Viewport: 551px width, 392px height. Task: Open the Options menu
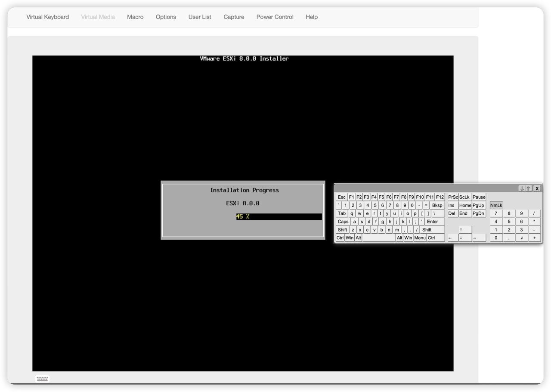coord(166,17)
